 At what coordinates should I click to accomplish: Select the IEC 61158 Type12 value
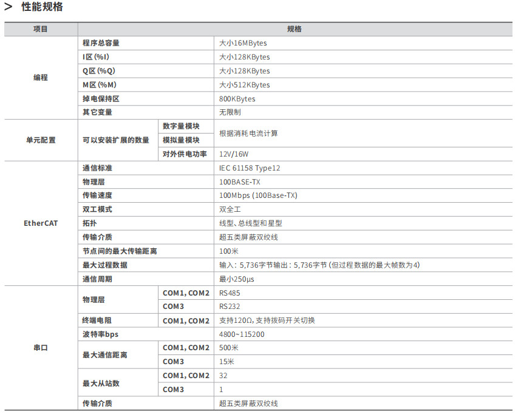[x=250, y=168]
